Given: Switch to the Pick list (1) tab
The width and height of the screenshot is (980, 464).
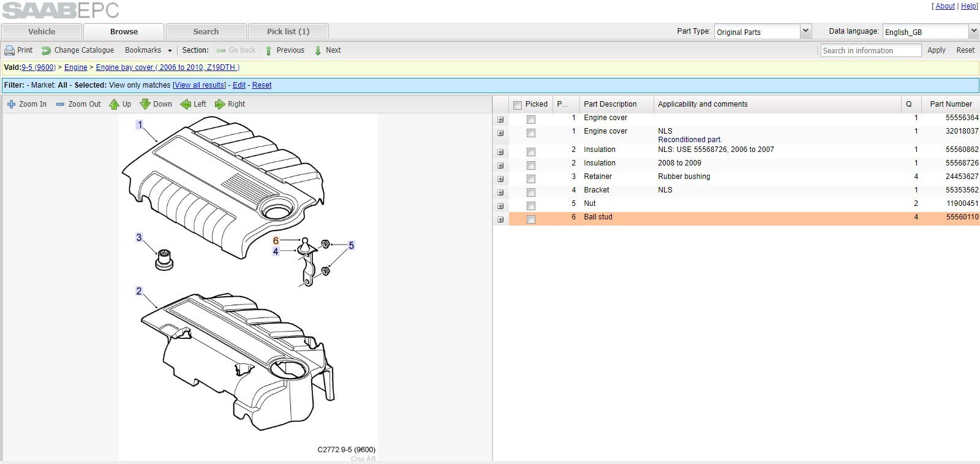Looking at the screenshot, I should point(288,31).
